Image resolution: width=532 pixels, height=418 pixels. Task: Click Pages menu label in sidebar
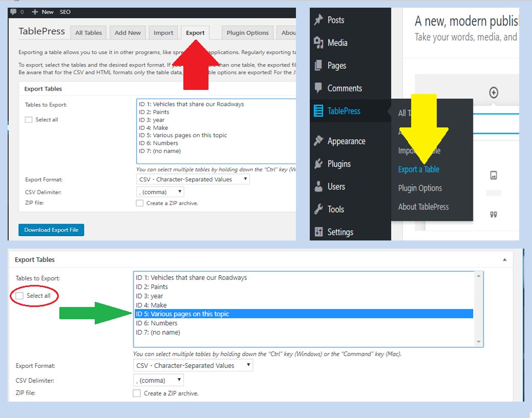click(336, 65)
